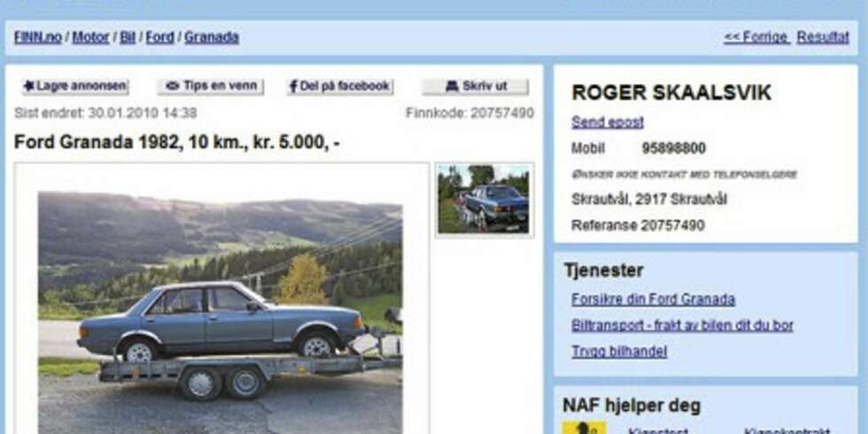Click the Send epost link
This screenshot has height=434, width=868.
(x=608, y=122)
